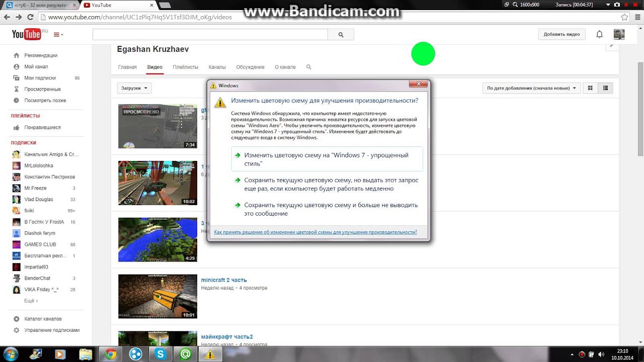Switch to the Плейлисты channel tab
This screenshot has width=644, height=362.
click(x=185, y=67)
